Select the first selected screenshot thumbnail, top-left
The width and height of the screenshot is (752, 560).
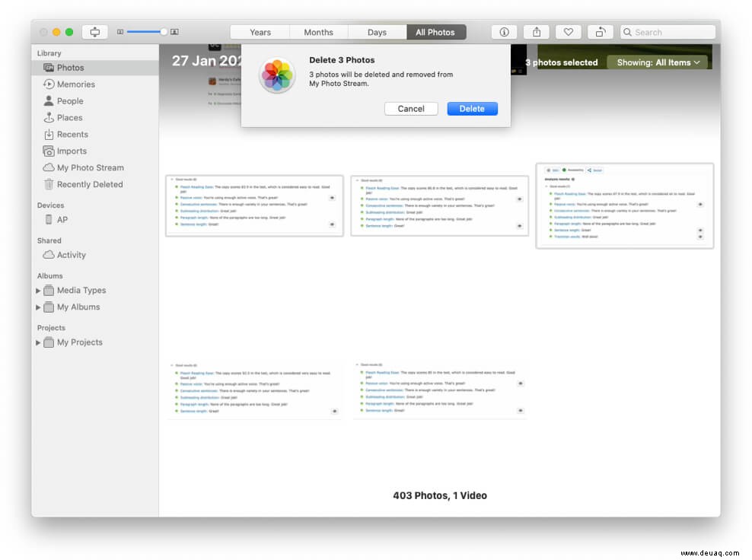[255, 205]
